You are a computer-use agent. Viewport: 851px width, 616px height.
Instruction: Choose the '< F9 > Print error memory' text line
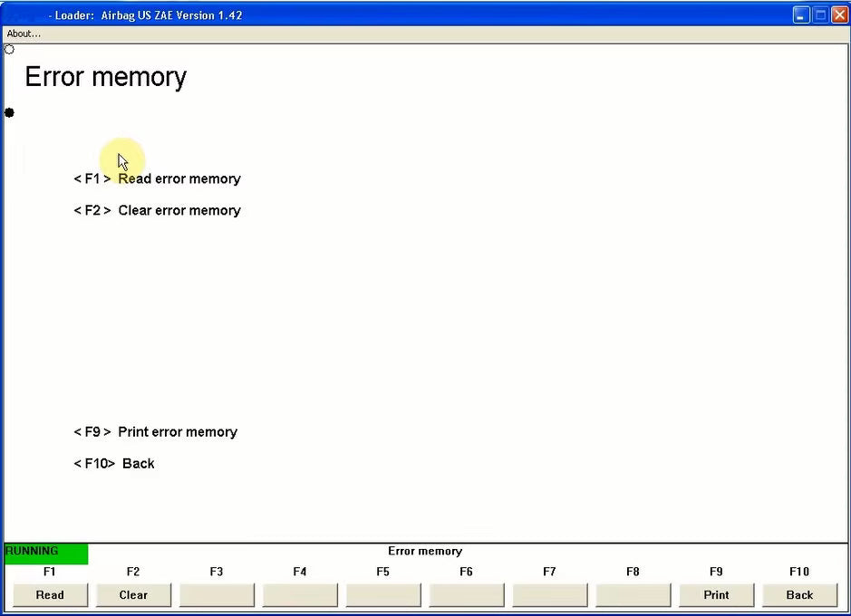point(155,432)
